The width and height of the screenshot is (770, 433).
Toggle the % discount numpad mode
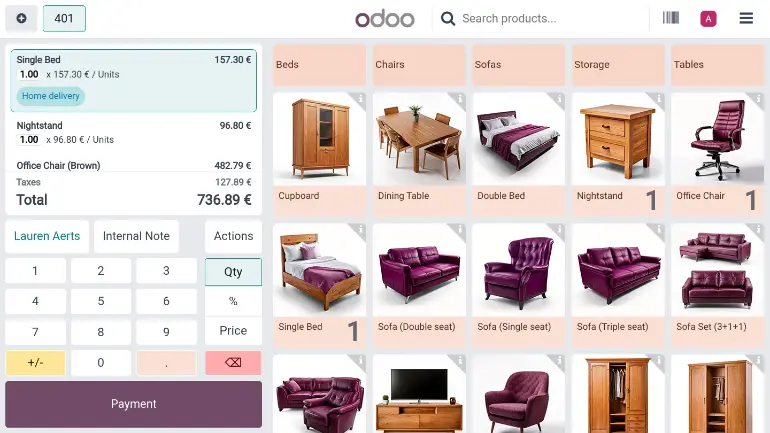point(233,301)
